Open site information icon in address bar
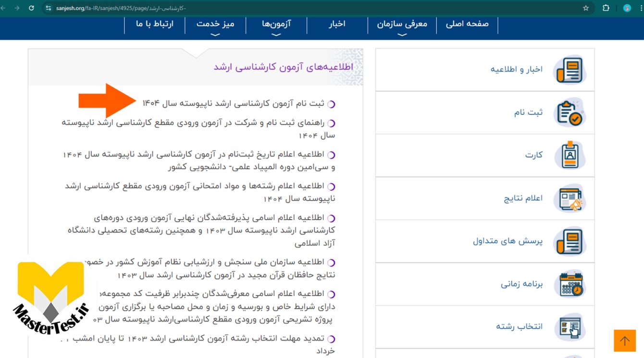This screenshot has height=358, width=644. 48,8
